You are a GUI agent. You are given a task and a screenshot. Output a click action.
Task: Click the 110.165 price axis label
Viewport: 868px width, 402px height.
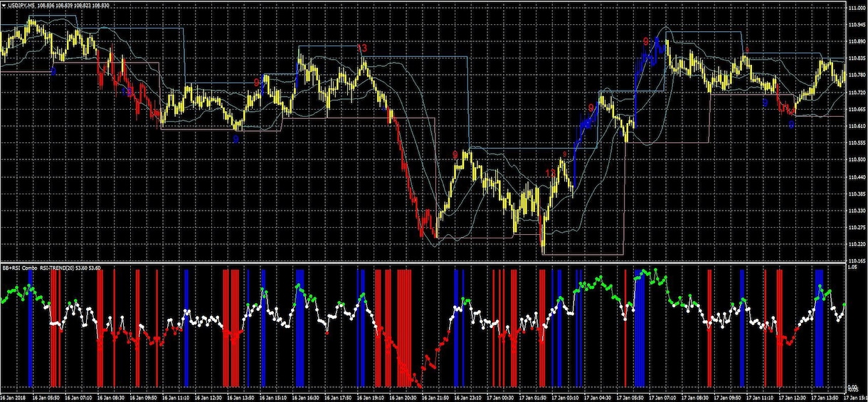coord(857,261)
